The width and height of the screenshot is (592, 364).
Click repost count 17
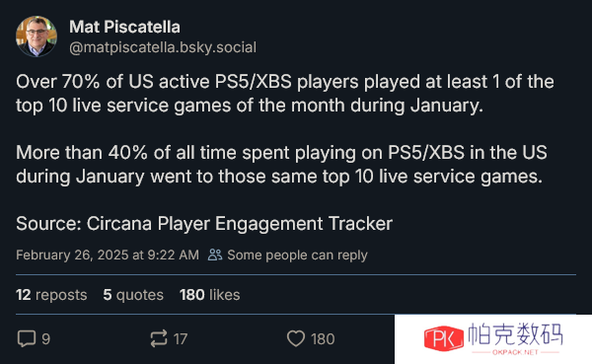[x=181, y=339]
